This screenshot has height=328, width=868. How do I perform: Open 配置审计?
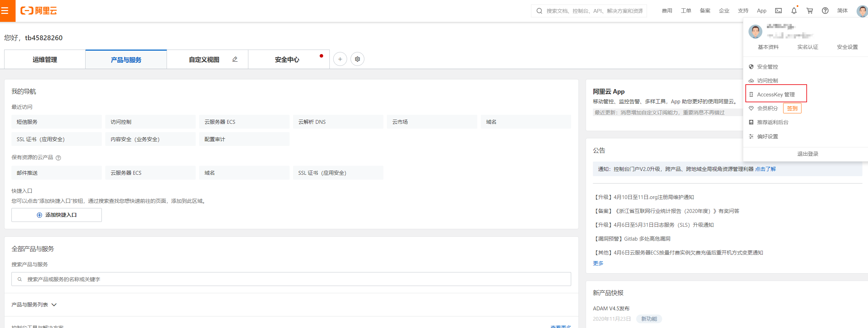pos(244,139)
